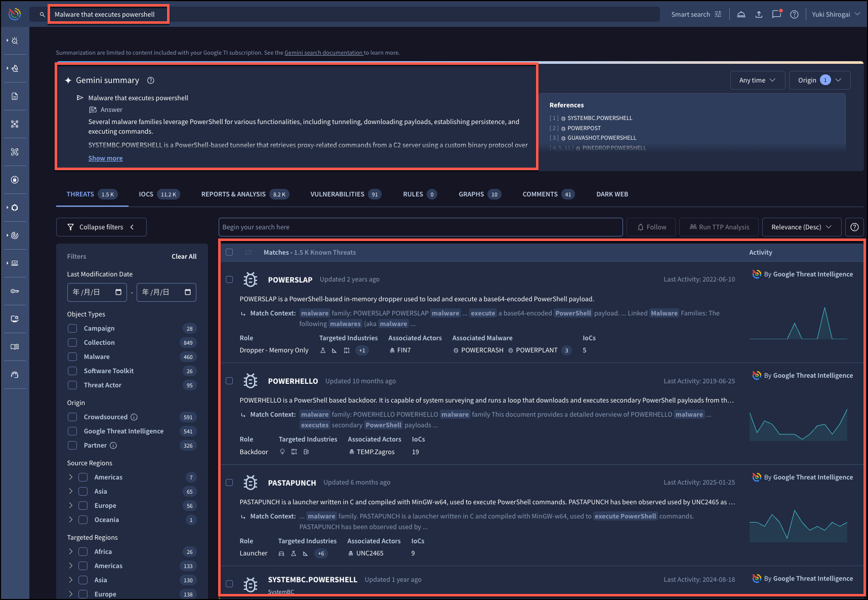Enable the Crowdsourced origin filter

pyautogui.click(x=72, y=417)
